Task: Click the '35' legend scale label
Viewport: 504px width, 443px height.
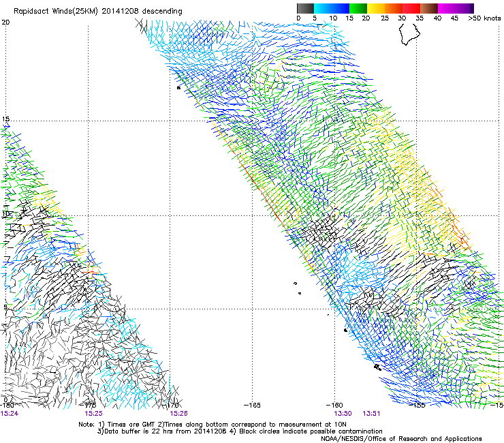Action: [x=420, y=18]
